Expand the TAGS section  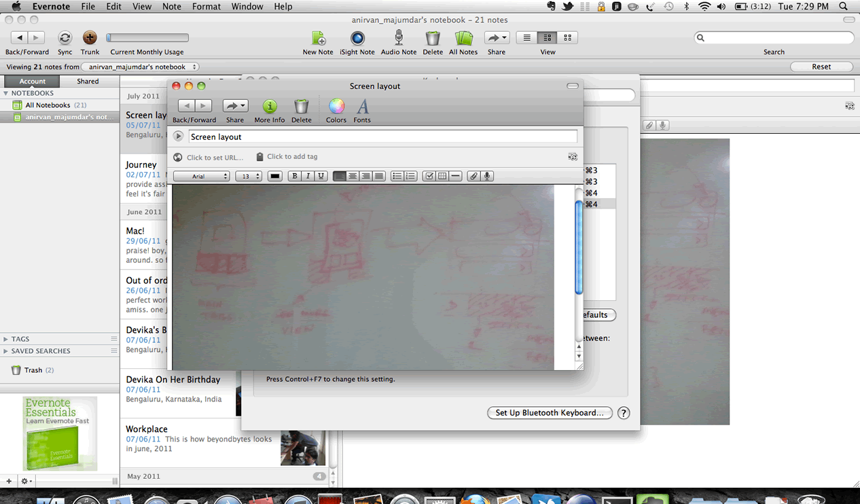[x=6, y=339]
